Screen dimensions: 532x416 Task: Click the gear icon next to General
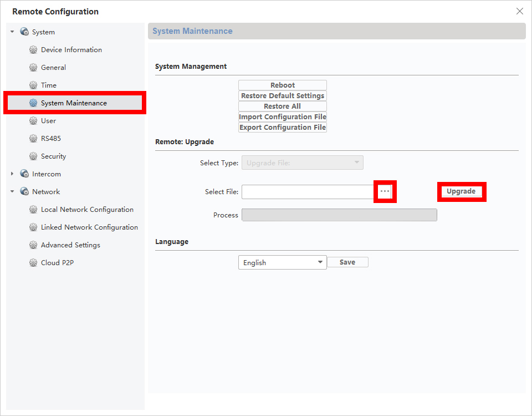(33, 68)
